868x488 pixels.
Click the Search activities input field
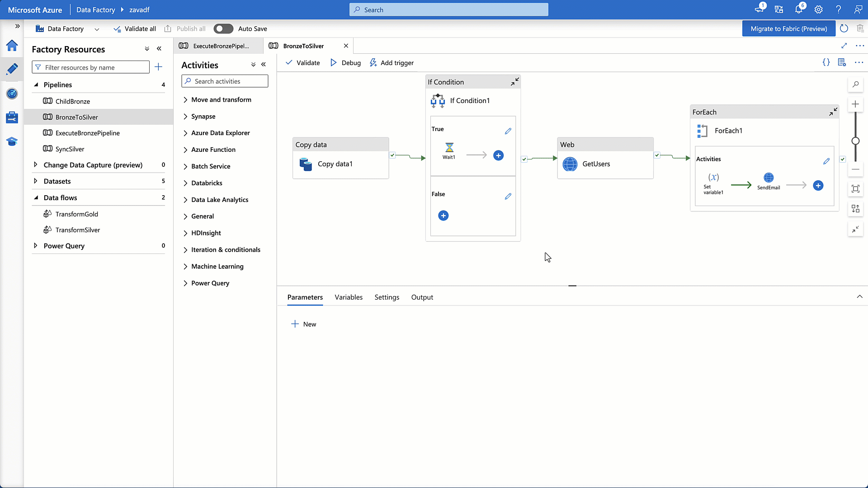pos(225,81)
